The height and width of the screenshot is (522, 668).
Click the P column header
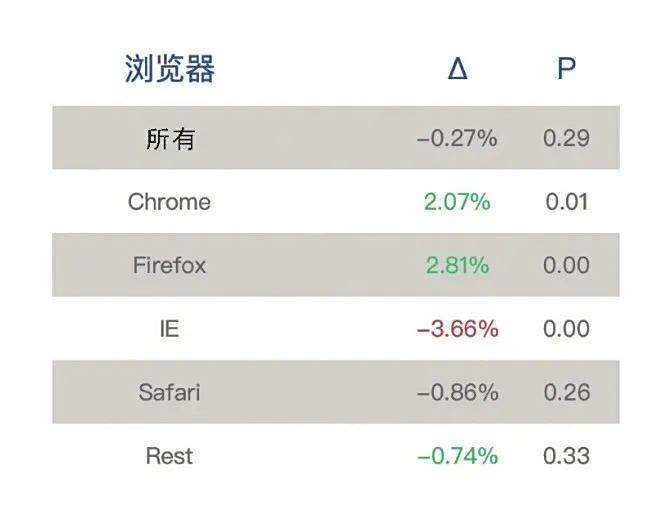[566, 69]
